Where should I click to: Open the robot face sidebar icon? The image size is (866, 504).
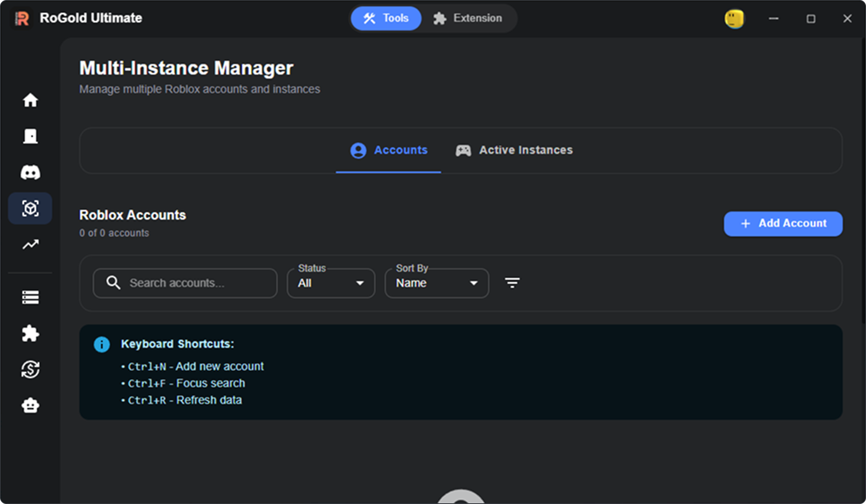point(30,405)
